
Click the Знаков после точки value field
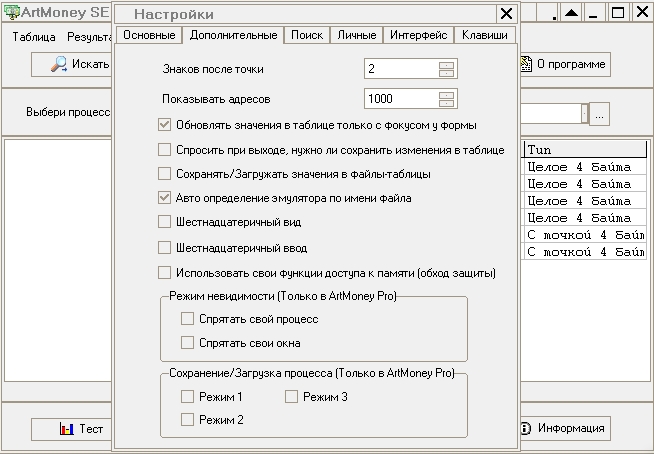pos(401,69)
